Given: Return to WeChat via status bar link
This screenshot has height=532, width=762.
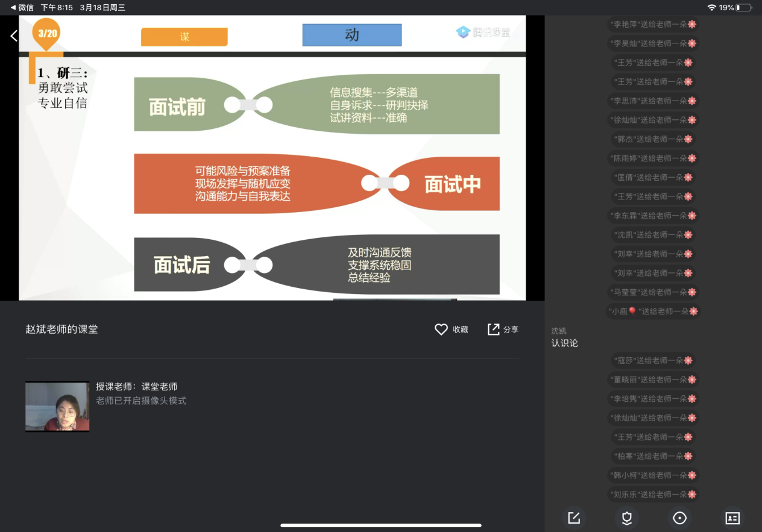Looking at the screenshot, I should [x=22, y=8].
